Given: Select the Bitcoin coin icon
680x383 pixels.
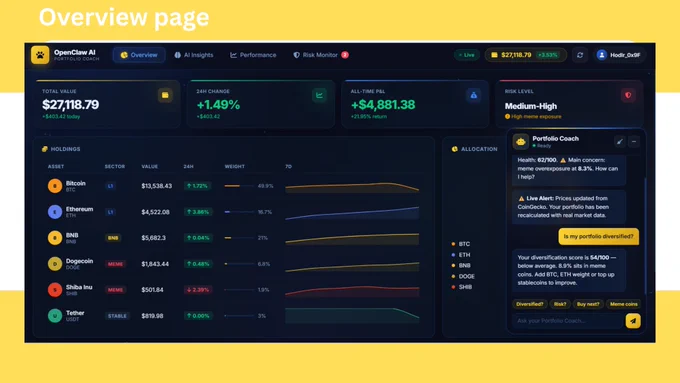Looking at the screenshot, I should (55, 186).
